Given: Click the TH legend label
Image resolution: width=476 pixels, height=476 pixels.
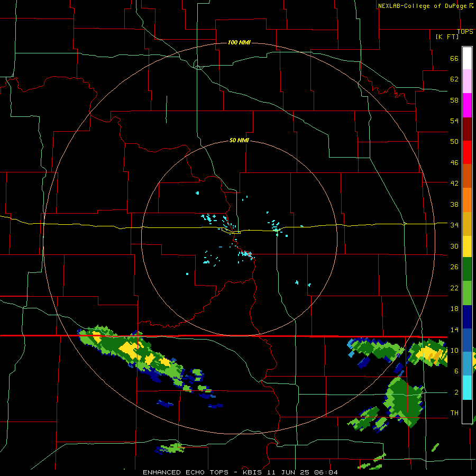Looking at the screenshot, I should pos(454,413).
